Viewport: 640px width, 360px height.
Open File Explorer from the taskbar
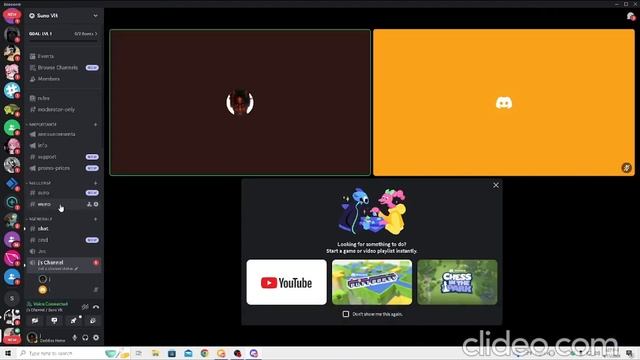pos(156,353)
